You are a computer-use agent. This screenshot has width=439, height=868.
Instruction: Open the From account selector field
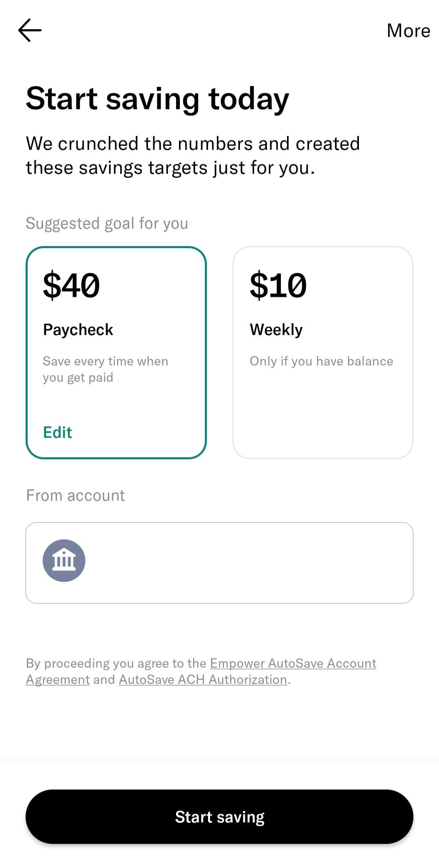pos(219,563)
